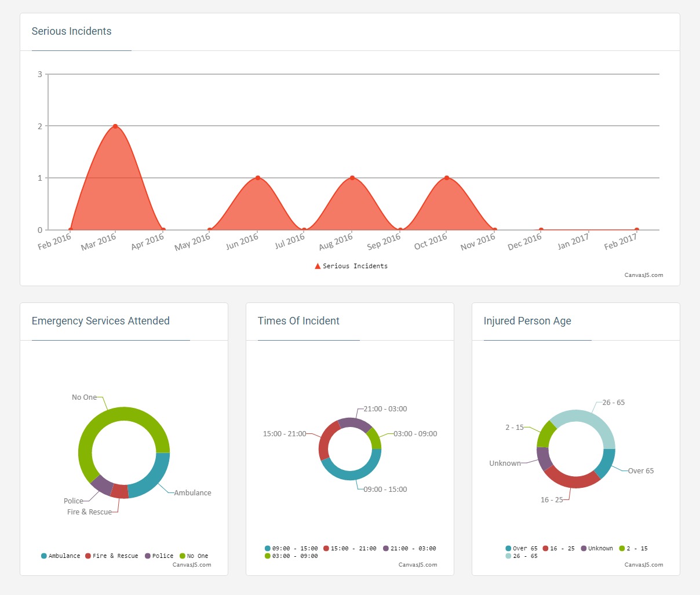Click the 21:00 - 03:00 legend entry
Viewport: 700px width, 595px height.
(x=409, y=548)
